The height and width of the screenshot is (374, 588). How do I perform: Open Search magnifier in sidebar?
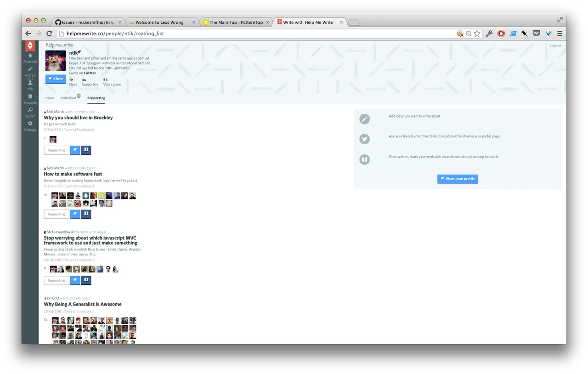coord(30,110)
